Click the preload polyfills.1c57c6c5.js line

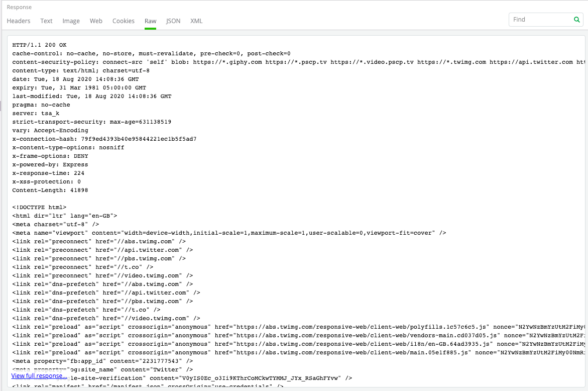click(298, 327)
